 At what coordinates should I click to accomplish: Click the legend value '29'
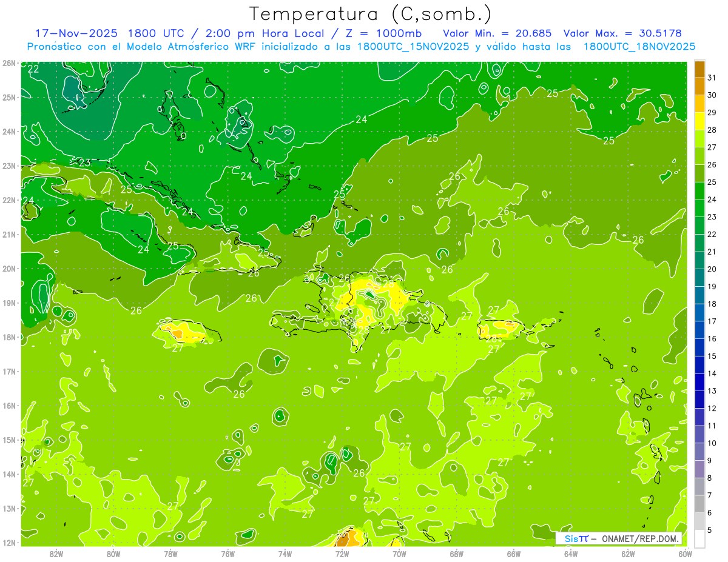712,112
